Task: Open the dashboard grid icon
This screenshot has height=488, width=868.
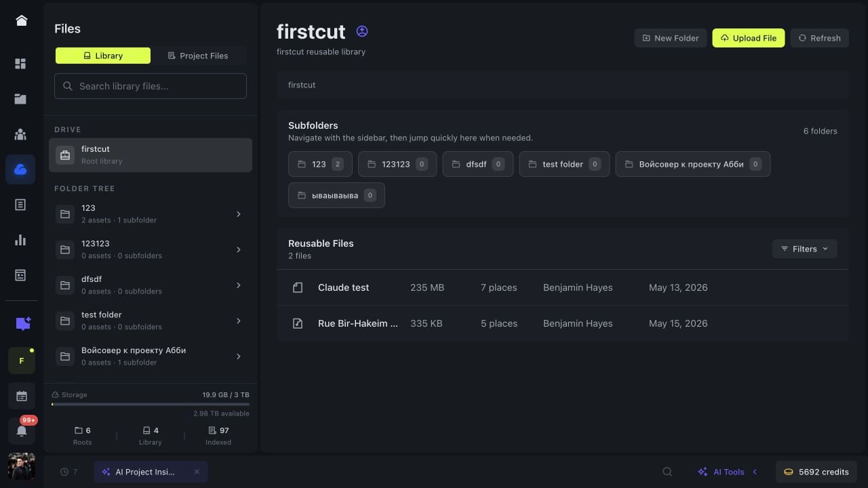Action: pyautogui.click(x=20, y=64)
